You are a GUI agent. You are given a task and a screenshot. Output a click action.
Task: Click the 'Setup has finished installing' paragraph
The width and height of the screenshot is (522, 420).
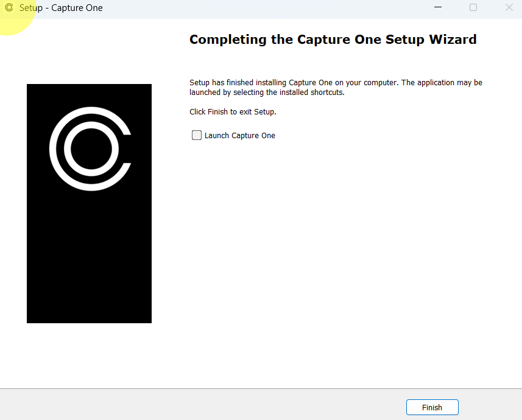(x=336, y=87)
